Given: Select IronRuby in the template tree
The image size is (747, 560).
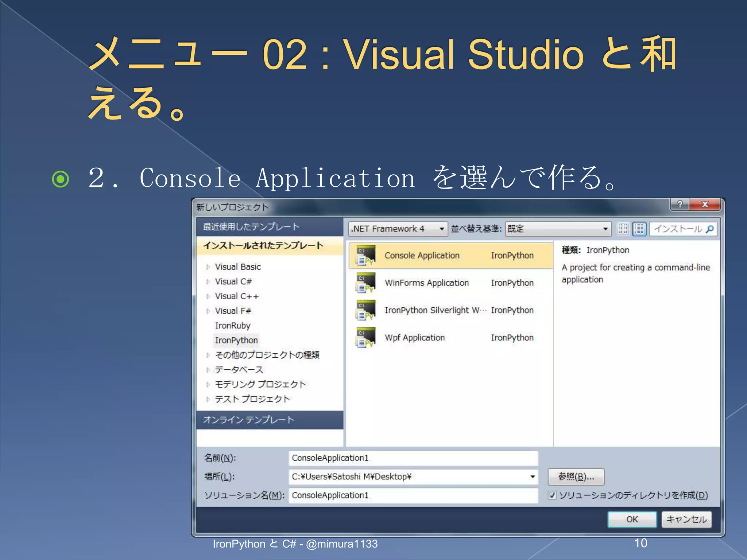Looking at the screenshot, I should tap(233, 326).
